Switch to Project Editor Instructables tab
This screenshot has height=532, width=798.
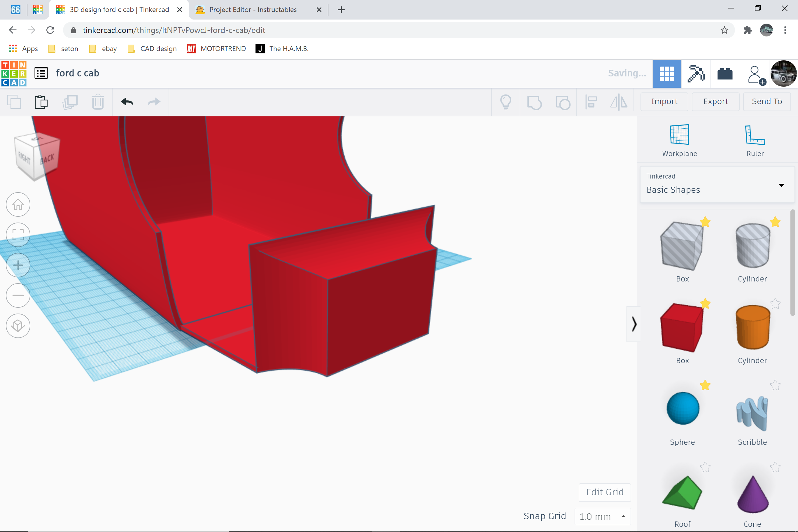click(259, 10)
